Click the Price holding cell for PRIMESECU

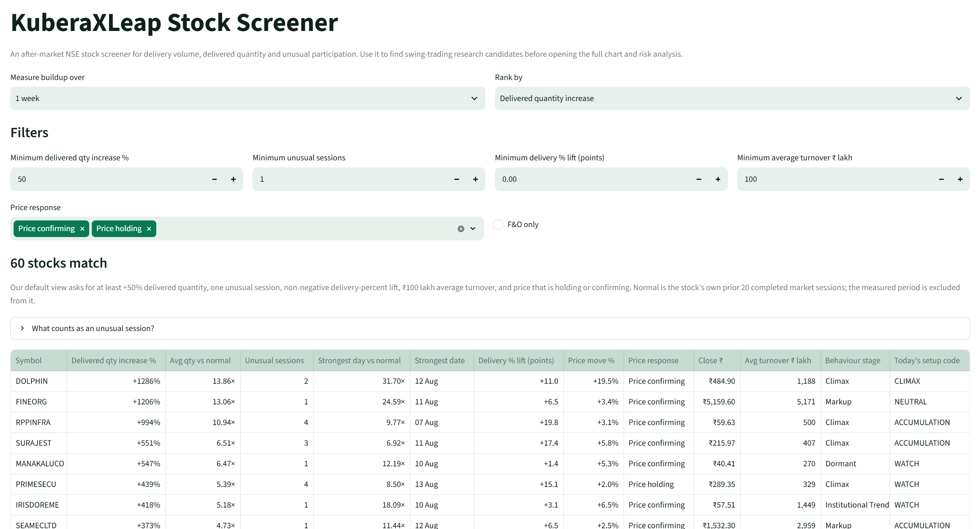(x=659, y=484)
